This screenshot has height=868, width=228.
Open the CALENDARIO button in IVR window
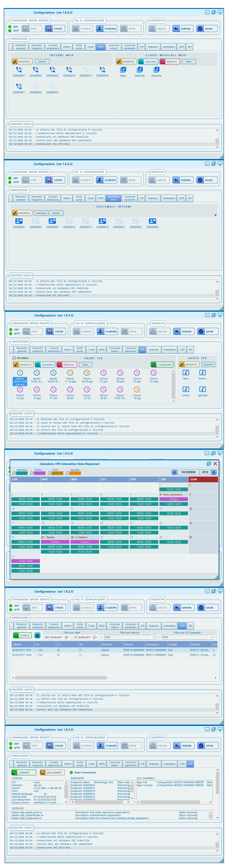pyautogui.click(x=162, y=365)
